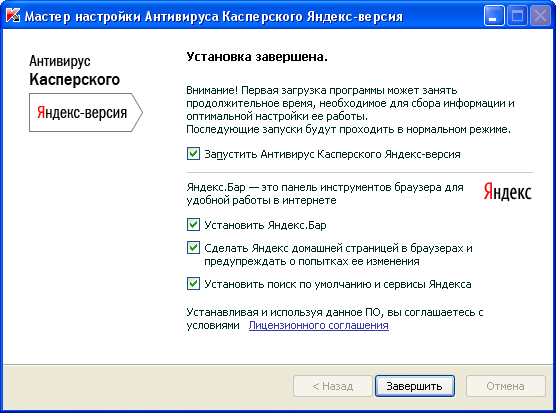Toggle Установить поиск по умолчанию checkbox
556x413 pixels.
[193, 284]
